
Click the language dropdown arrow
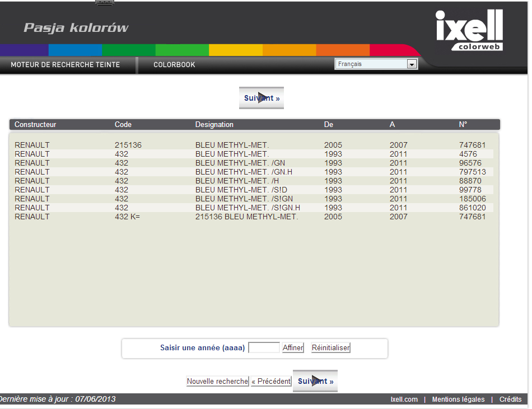coord(412,64)
